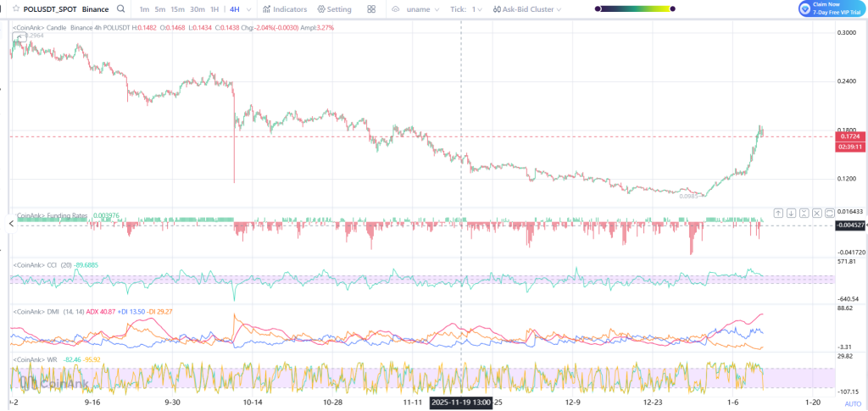Image resolution: width=868 pixels, height=411 pixels.
Task: Switch to the 15m timeframe
Action: [x=177, y=9]
